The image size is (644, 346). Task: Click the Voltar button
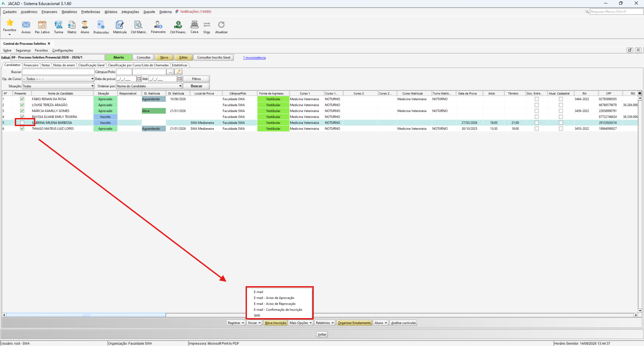click(x=322, y=334)
